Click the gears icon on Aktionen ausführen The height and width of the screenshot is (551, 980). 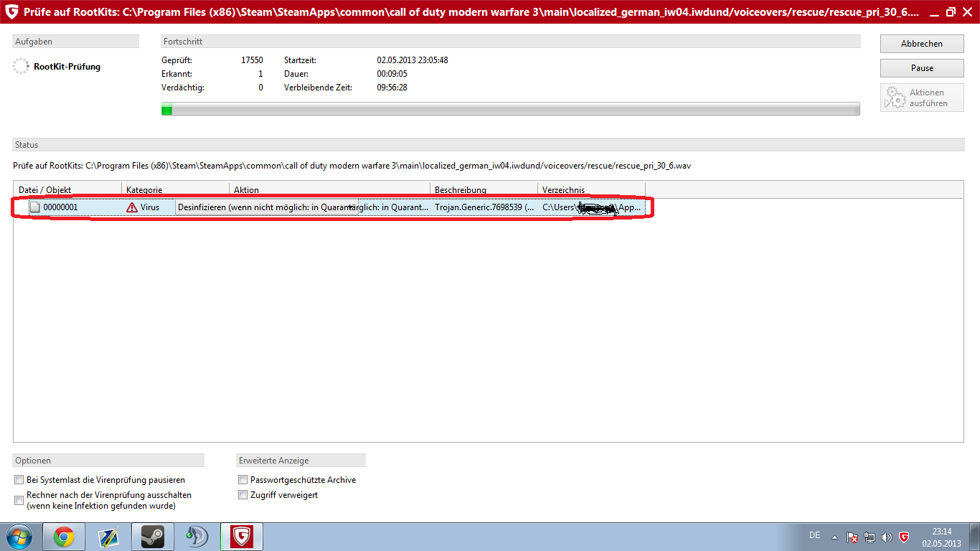click(x=895, y=98)
